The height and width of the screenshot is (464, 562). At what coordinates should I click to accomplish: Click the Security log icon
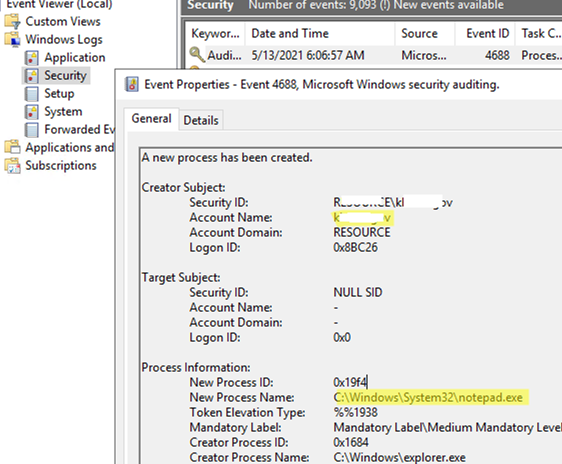(x=32, y=76)
